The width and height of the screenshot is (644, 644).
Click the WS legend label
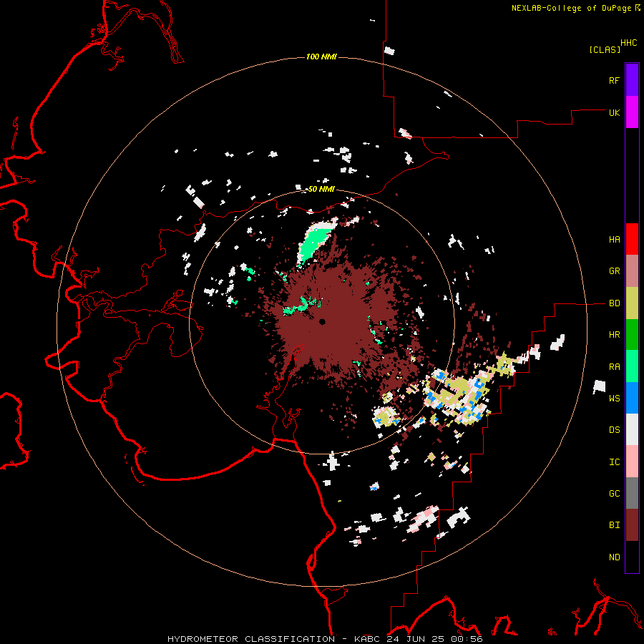coord(614,399)
